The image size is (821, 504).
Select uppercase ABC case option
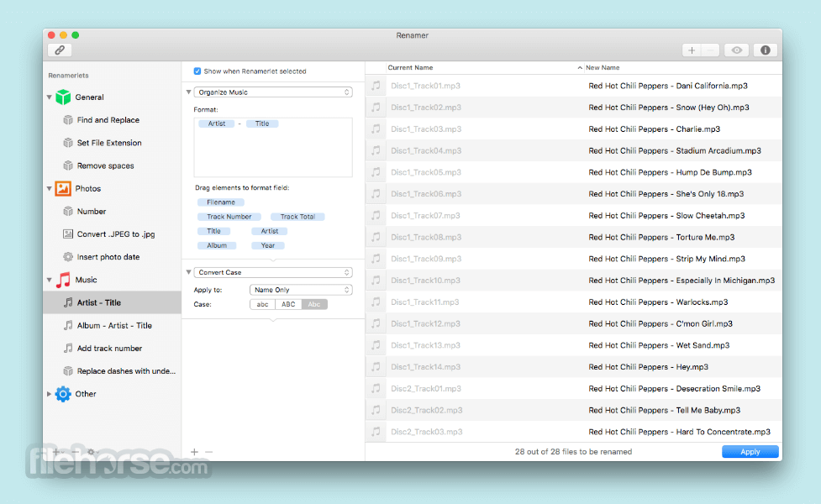point(288,304)
